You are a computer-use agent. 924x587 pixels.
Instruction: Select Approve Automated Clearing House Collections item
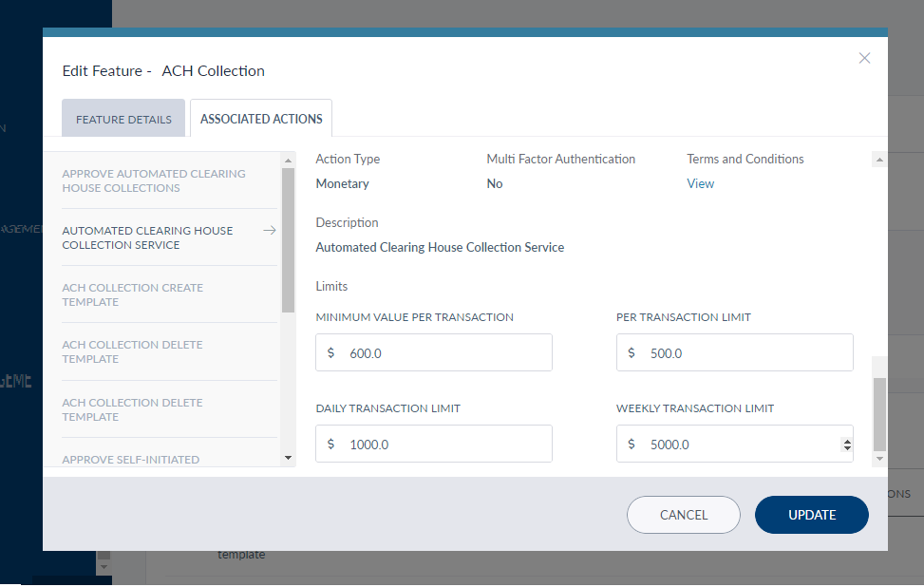point(154,180)
